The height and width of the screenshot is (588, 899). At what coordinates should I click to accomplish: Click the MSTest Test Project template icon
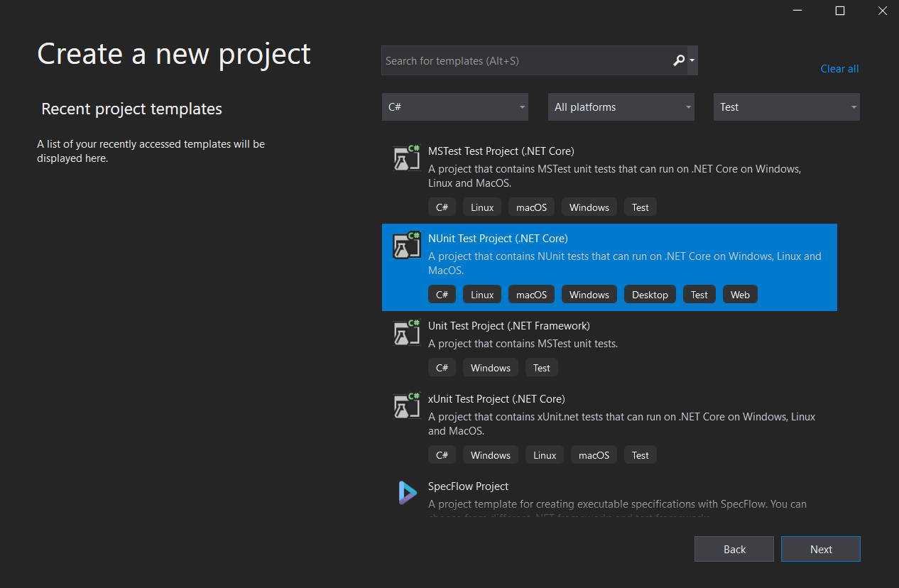click(406, 158)
